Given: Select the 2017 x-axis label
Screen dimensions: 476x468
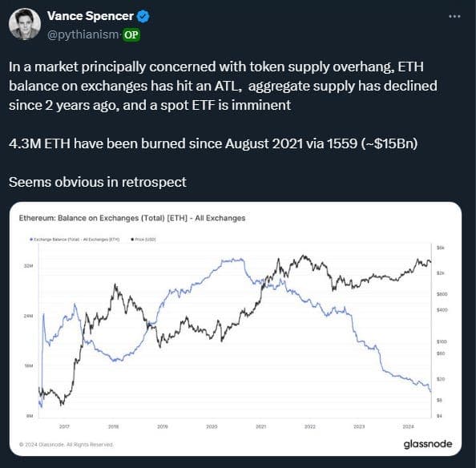Looking at the screenshot, I should [x=64, y=426].
